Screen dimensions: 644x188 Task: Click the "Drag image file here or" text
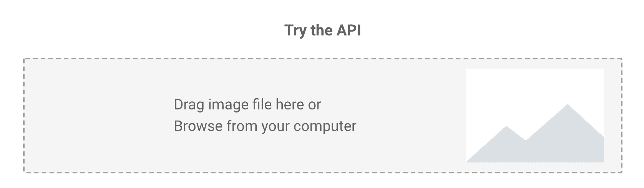(247, 104)
